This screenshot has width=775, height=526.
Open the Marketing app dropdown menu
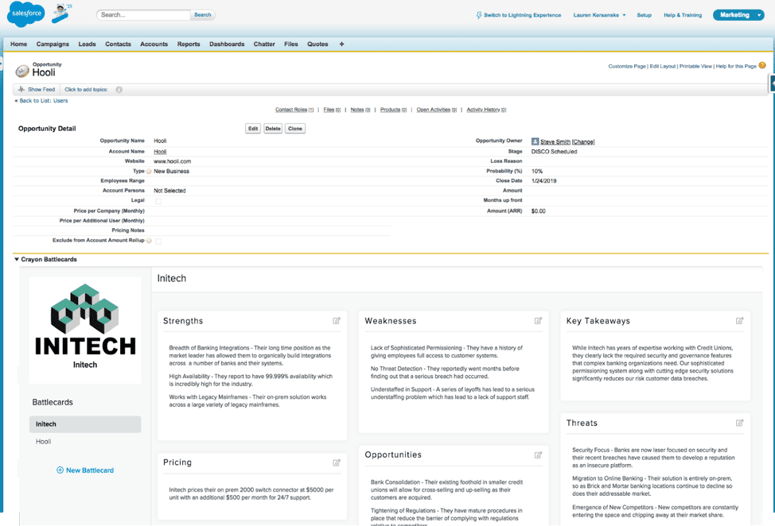tap(739, 15)
